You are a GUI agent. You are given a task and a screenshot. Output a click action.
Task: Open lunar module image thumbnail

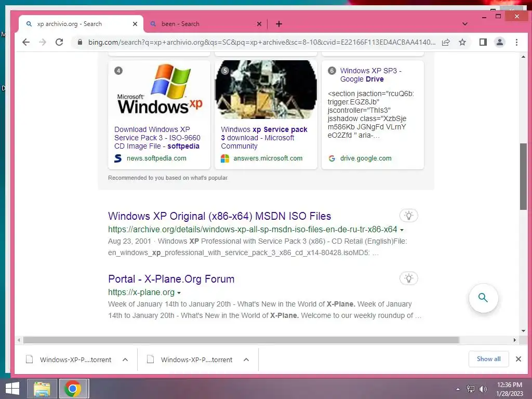click(x=265, y=89)
